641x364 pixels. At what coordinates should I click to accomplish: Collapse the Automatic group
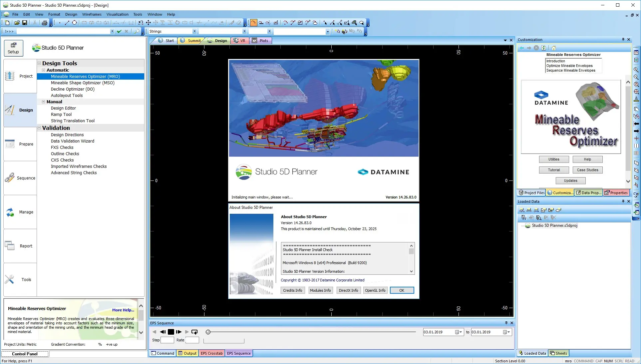[x=43, y=70]
